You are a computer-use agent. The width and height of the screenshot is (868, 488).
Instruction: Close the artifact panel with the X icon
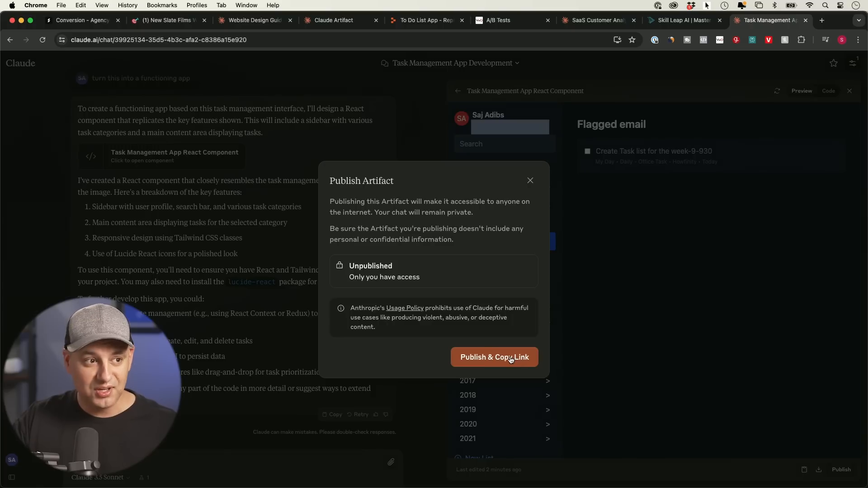tap(849, 91)
